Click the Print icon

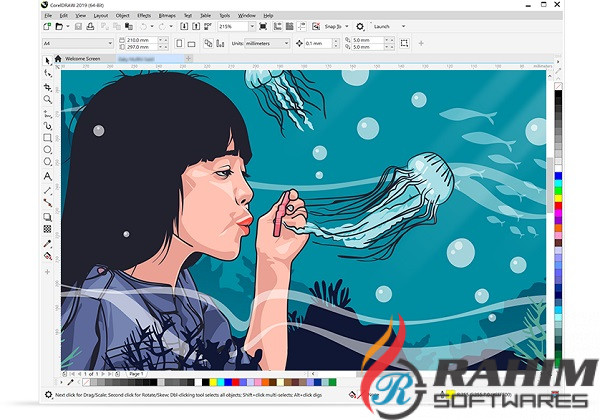pyautogui.click(x=90, y=26)
